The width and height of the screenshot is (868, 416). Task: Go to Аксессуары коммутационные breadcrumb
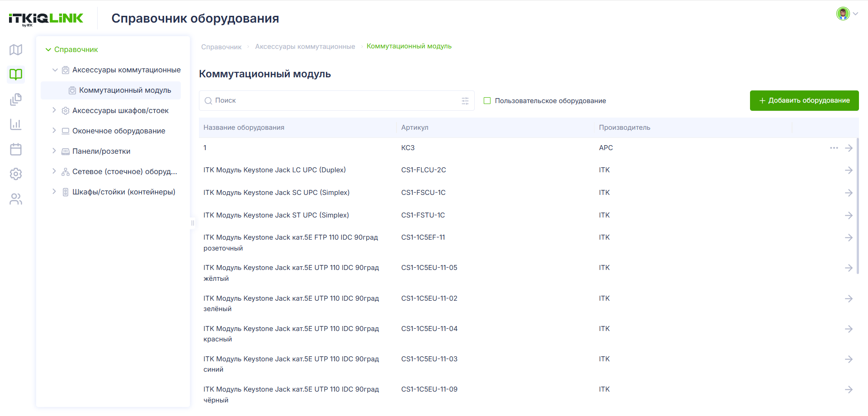pos(305,47)
